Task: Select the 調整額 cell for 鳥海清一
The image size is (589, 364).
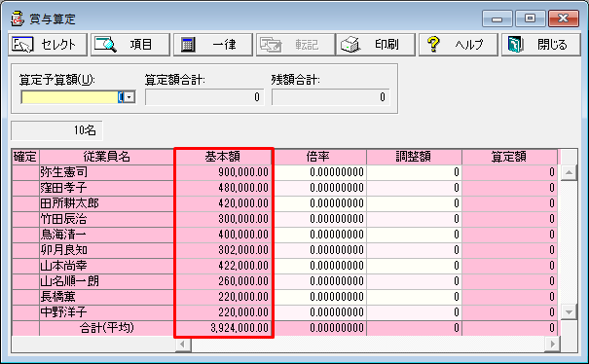Action: (x=414, y=235)
